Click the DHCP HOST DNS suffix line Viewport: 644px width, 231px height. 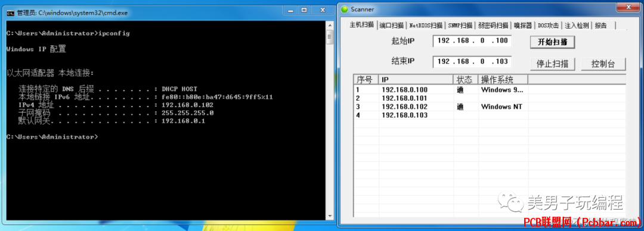point(107,89)
